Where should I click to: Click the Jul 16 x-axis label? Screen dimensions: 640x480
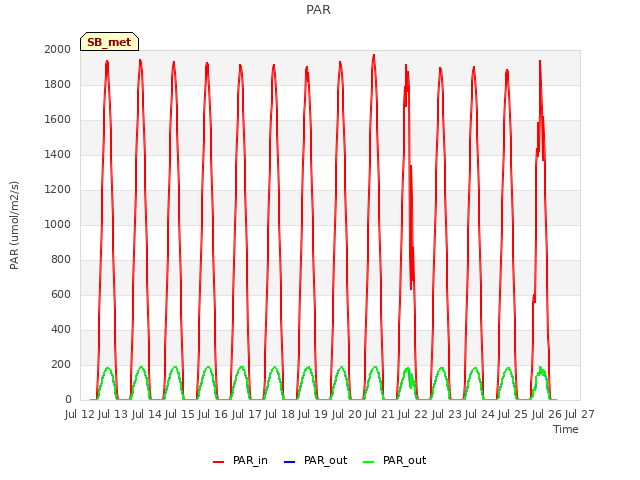point(213,414)
